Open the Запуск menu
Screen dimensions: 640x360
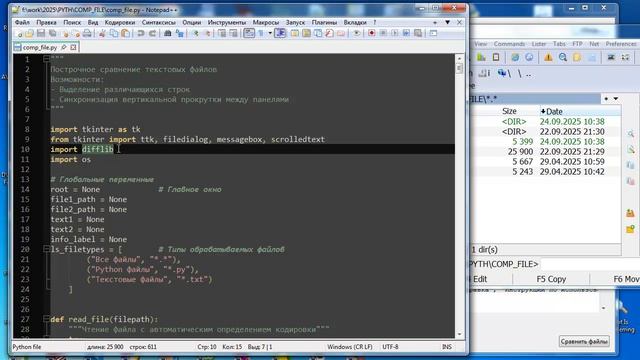pyautogui.click(x=295, y=22)
